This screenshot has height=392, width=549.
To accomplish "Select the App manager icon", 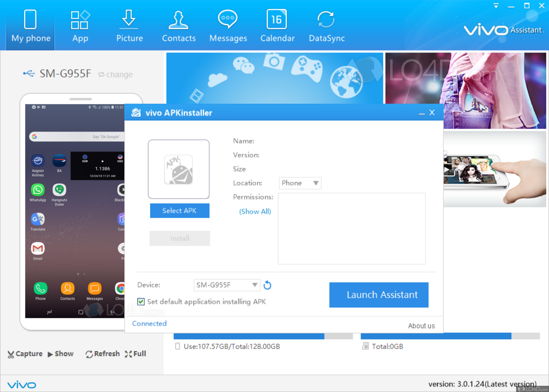I will click(x=80, y=25).
